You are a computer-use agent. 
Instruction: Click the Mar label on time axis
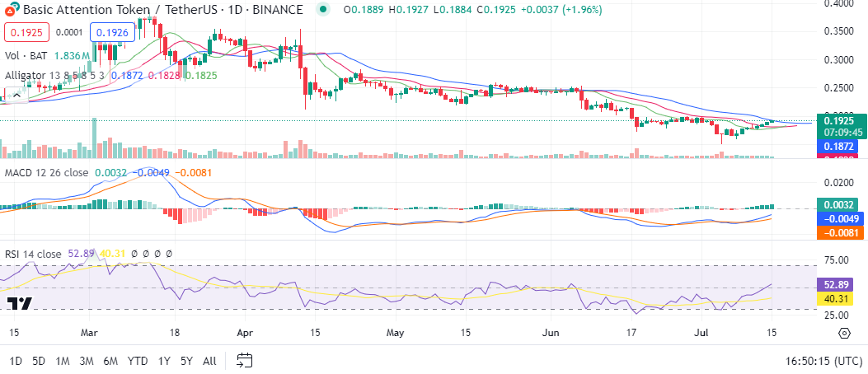[89, 333]
